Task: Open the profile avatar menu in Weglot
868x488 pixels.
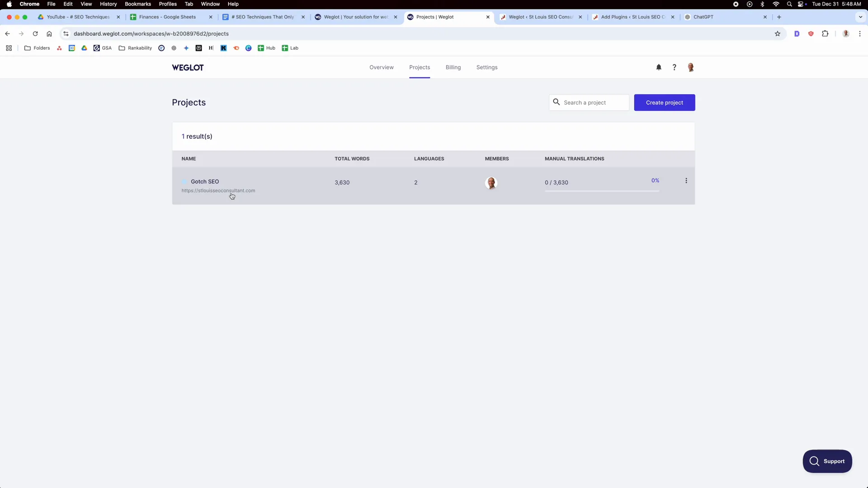Action: [691, 67]
